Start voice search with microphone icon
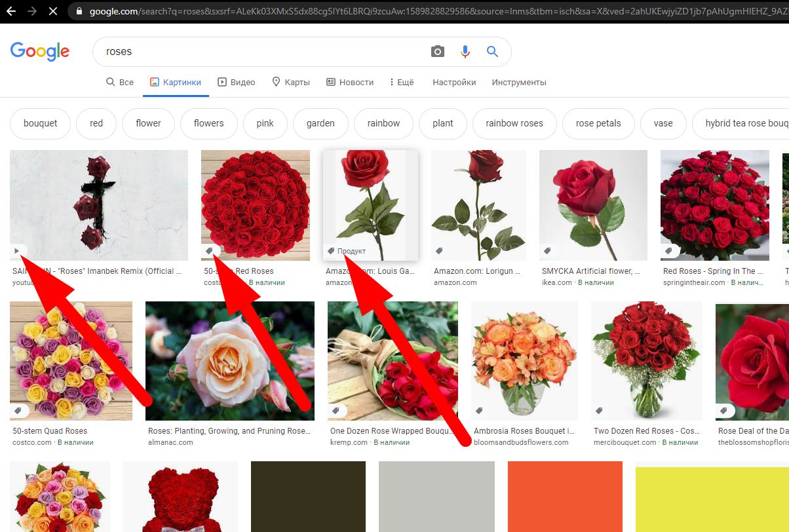 pos(465,52)
